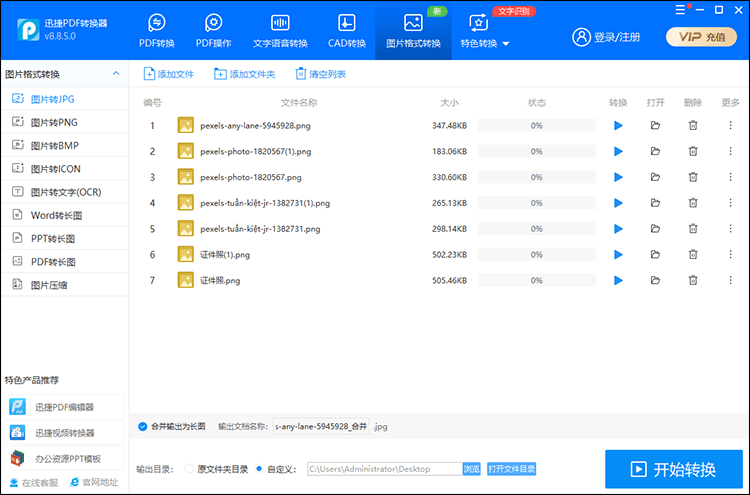Select 图片转BMP in sidebar

coord(65,145)
